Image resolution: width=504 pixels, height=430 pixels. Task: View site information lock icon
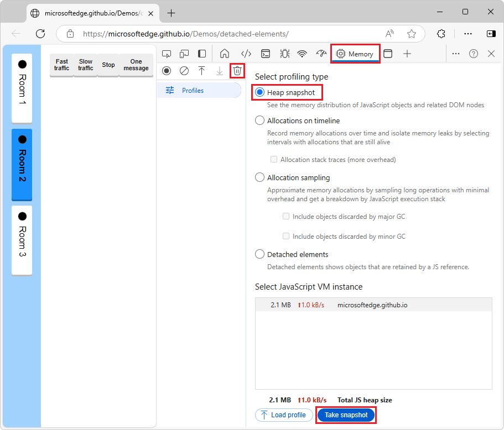[70, 34]
